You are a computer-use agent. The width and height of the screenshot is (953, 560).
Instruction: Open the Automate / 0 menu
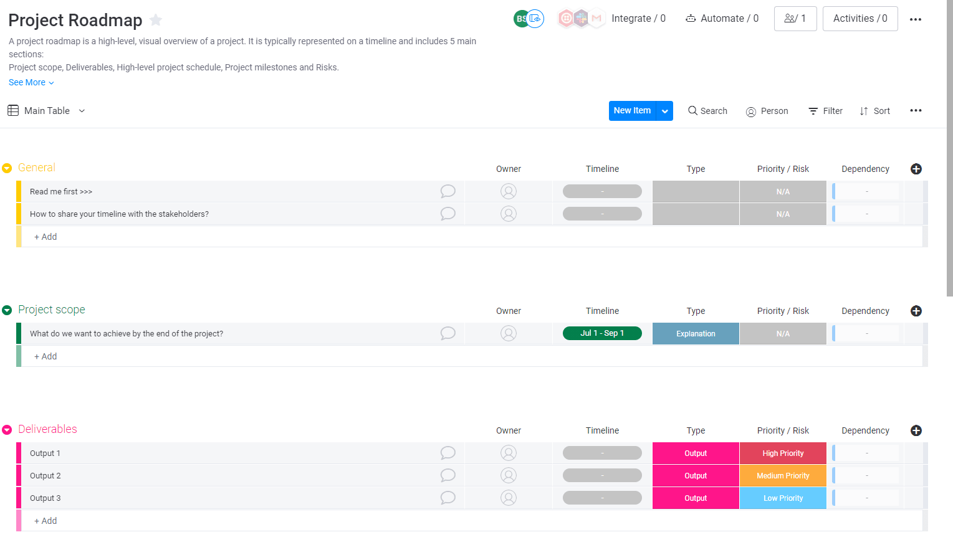[x=722, y=19]
